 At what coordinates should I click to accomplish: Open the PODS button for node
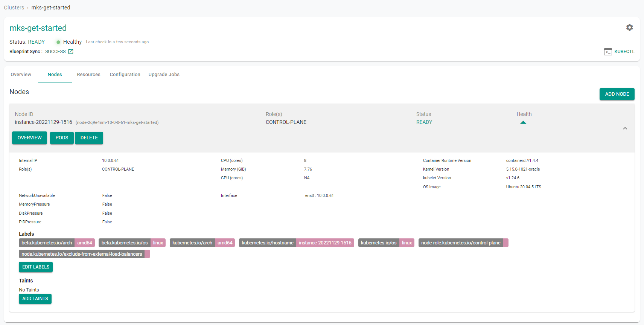click(x=62, y=138)
